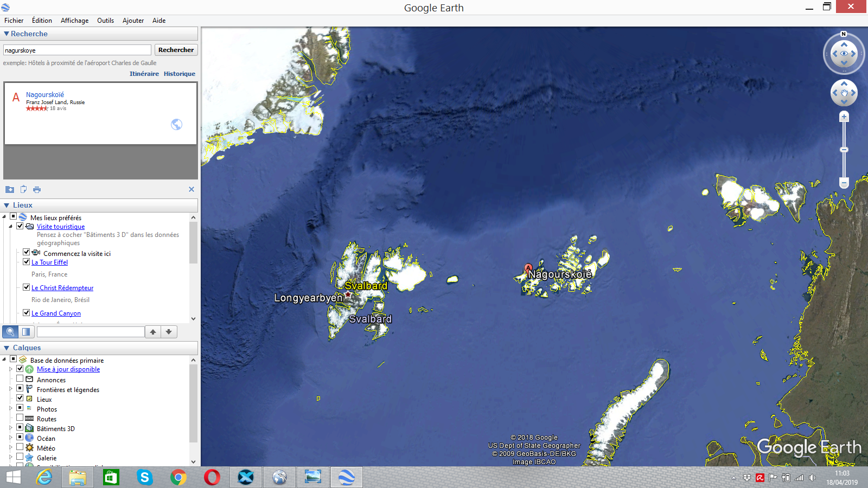The width and height of the screenshot is (868, 488).
Task: Uncheck Le Christ Rédempteur checkbox
Action: pos(26,287)
